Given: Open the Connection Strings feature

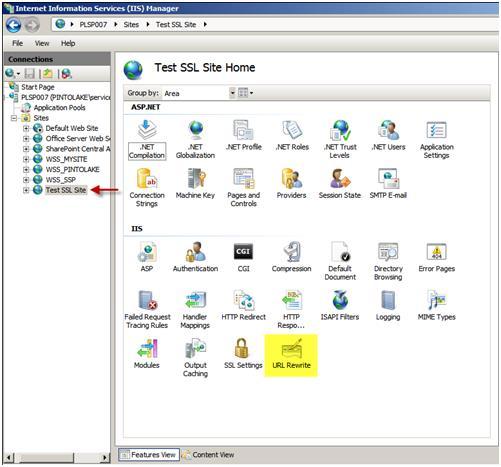Looking at the screenshot, I should click(147, 188).
